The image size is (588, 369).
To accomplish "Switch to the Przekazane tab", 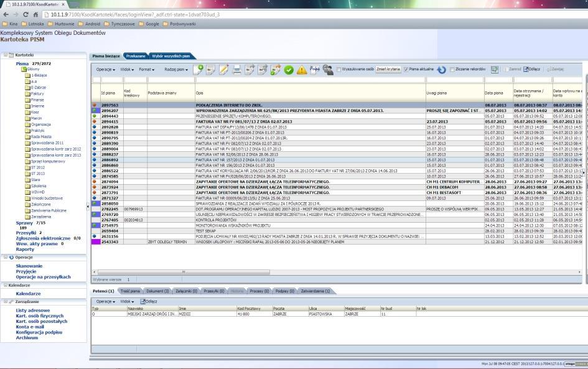I will (136, 56).
